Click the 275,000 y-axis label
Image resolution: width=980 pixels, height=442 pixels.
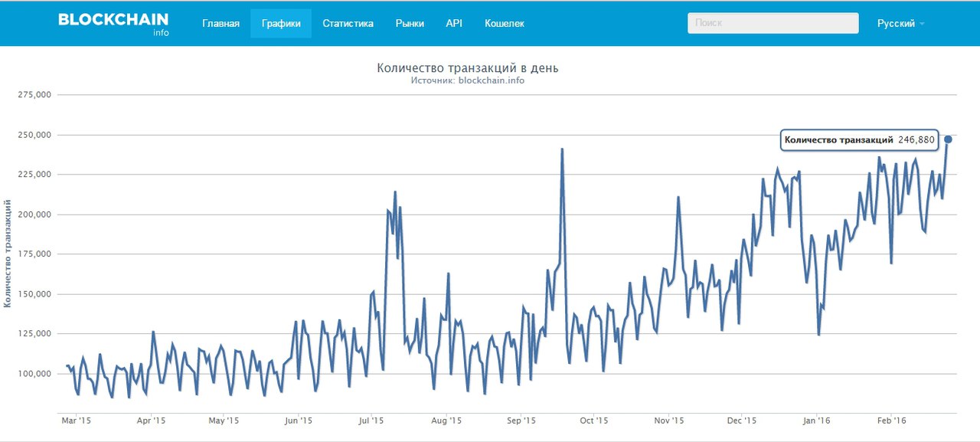[34, 95]
